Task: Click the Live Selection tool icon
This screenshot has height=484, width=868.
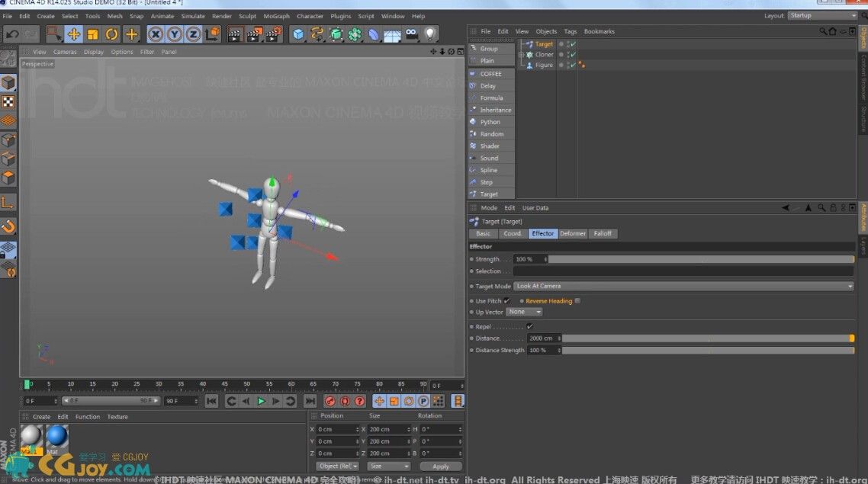Action: point(54,35)
